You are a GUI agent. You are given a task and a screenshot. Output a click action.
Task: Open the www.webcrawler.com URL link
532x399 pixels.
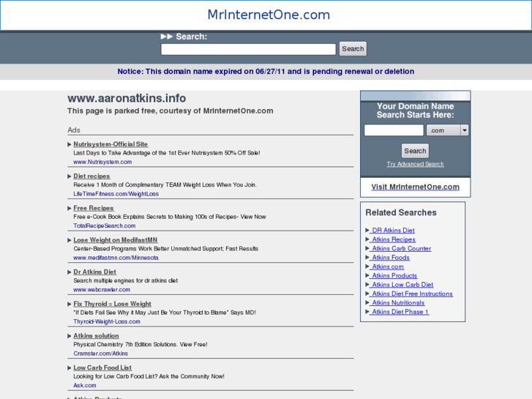(x=102, y=290)
